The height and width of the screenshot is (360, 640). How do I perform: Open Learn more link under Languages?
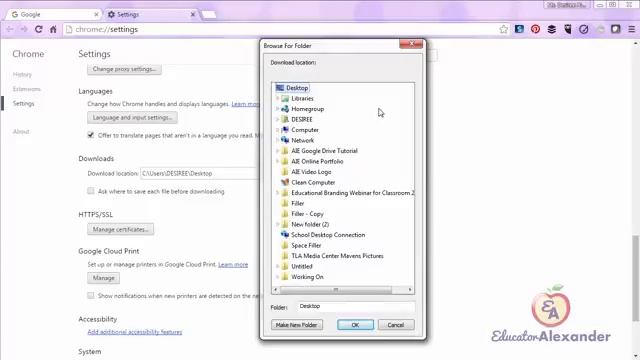pos(245,104)
